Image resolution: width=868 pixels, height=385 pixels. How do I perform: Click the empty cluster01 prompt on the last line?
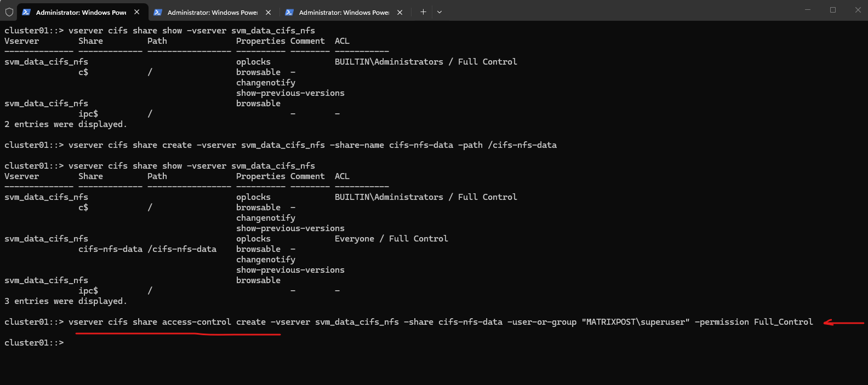[34, 343]
